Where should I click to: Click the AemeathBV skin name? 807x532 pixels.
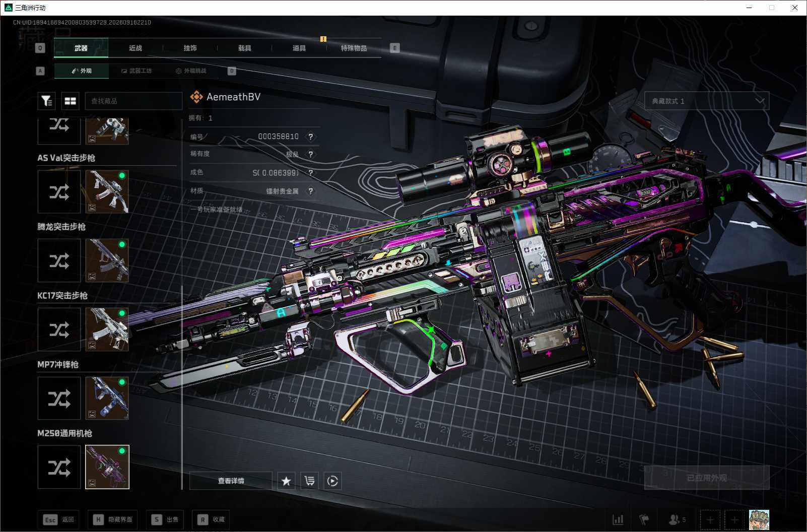coord(233,97)
